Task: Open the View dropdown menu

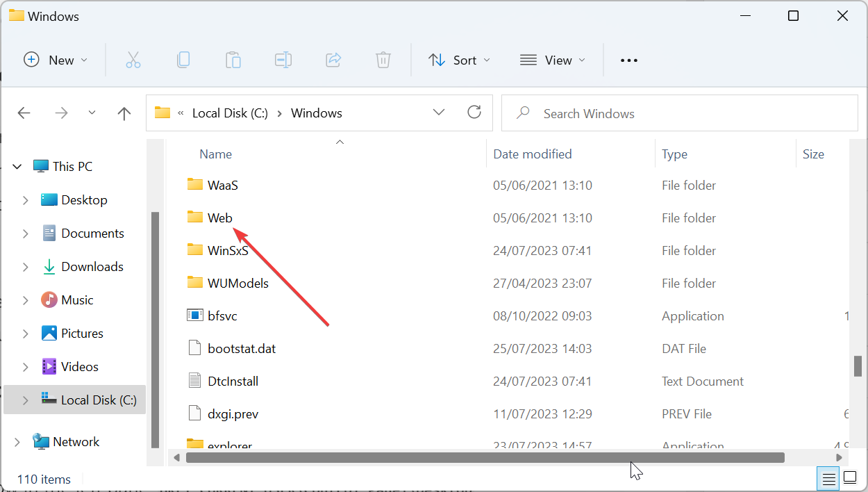Action: click(x=552, y=60)
